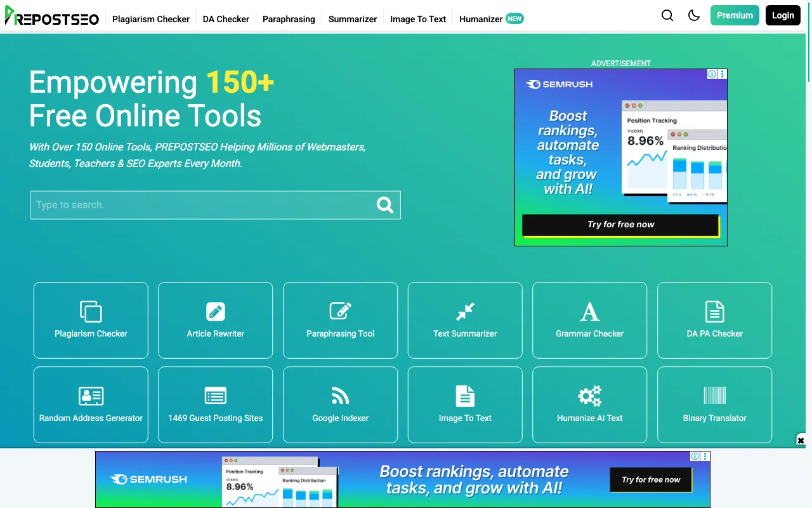Click the Binary Translator card label
Viewport: 812px width, 508px height.
715,418
